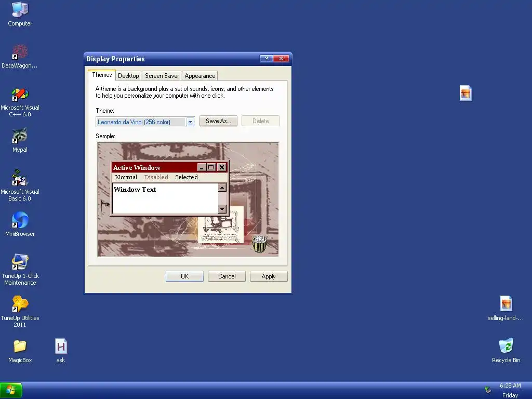Viewport: 532px width, 399px height.
Task: Switch to the Appearance tab
Action: click(200, 76)
